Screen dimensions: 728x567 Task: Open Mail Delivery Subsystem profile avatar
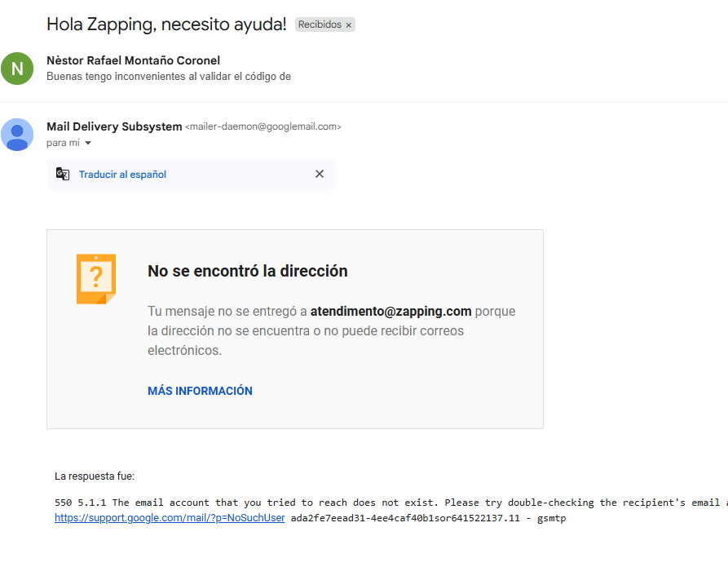17,135
